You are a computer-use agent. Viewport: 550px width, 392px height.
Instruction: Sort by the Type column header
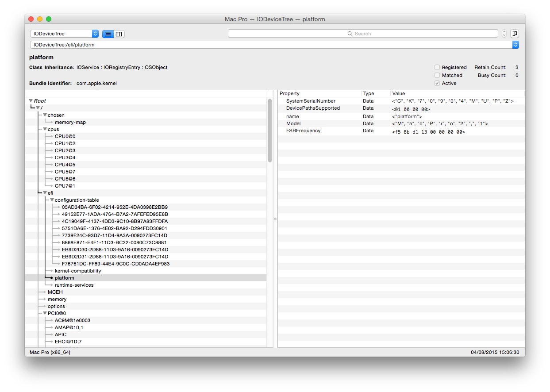(376, 93)
